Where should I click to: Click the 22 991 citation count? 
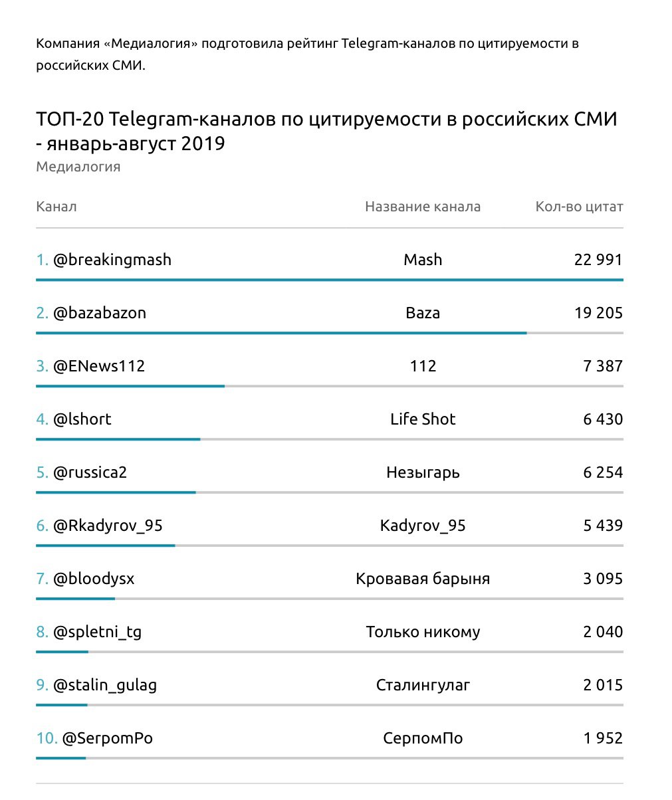coord(598,260)
